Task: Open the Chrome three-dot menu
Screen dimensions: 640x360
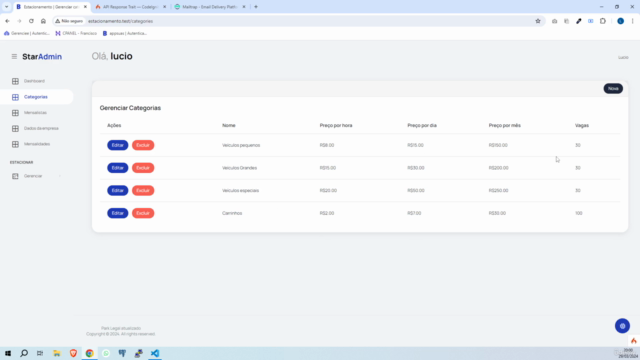Action: tap(633, 21)
